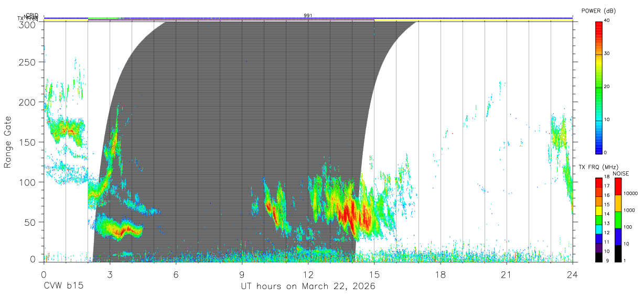Click the '6' hour tick on time axis

coord(176,274)
